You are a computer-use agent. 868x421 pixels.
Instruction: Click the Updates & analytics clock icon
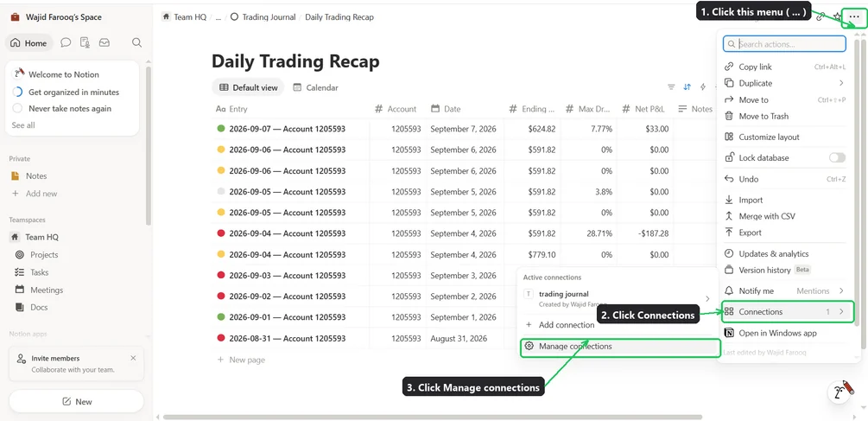pos(729,253)
